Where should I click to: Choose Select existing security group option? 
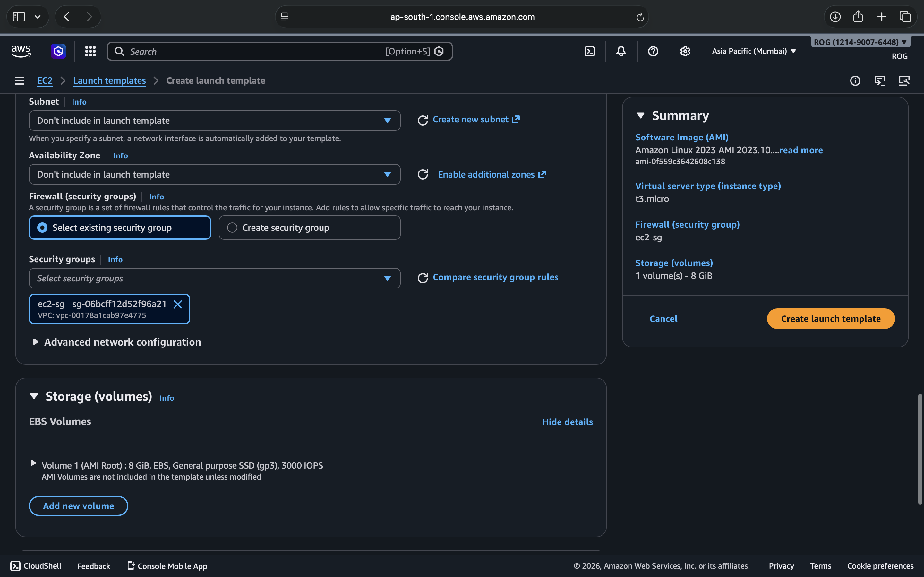pos(42,228)
